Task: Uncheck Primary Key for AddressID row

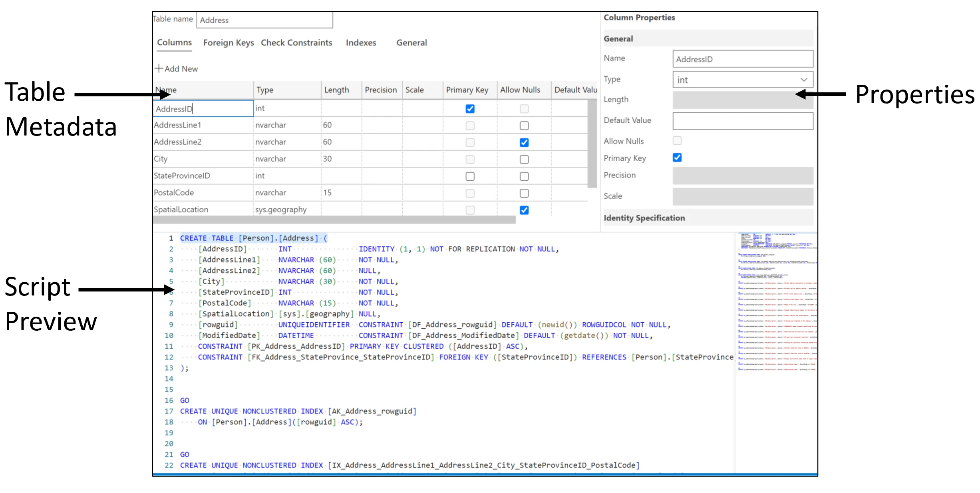Action: pyautogui.click(x=469, y=108)
